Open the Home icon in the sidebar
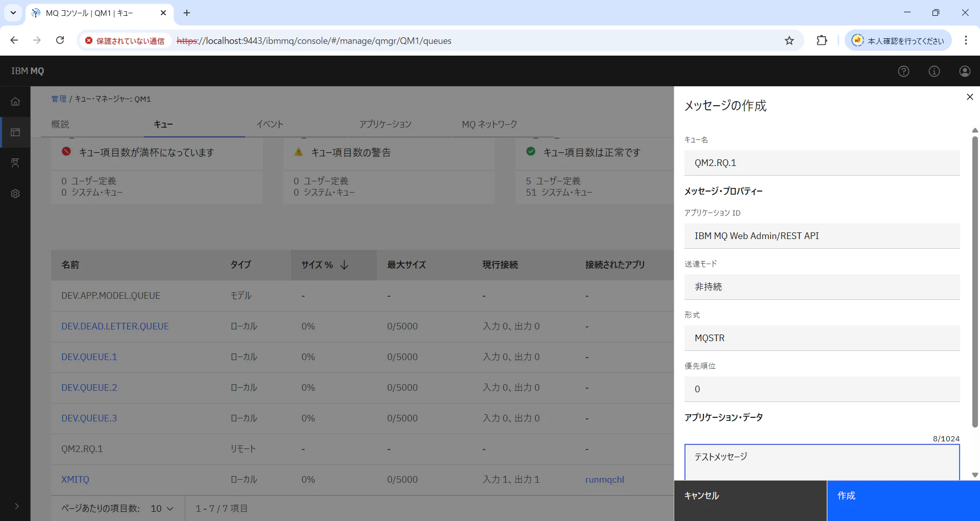This screenshot has height=521, width=980. pyautogui.click(x=15, y=102)
